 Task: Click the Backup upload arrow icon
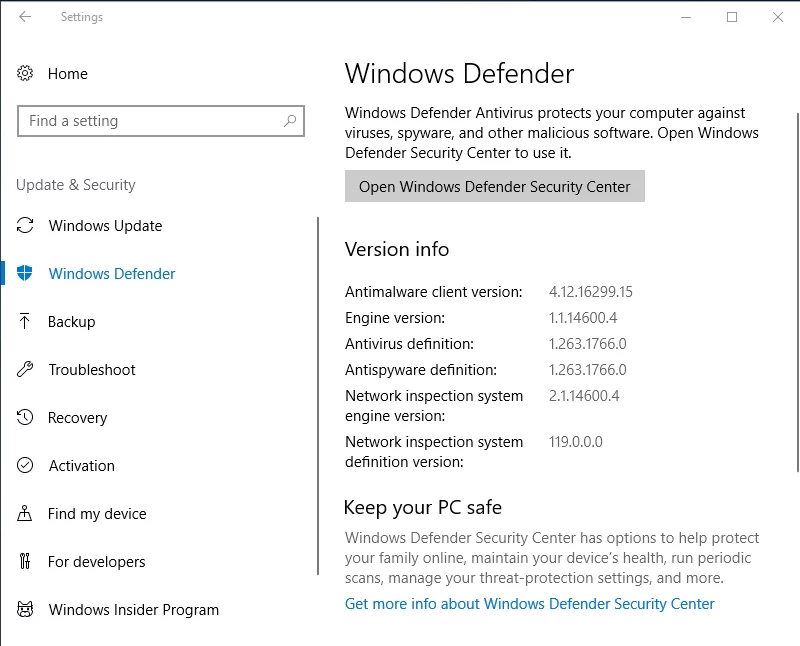tap(26, 322)
